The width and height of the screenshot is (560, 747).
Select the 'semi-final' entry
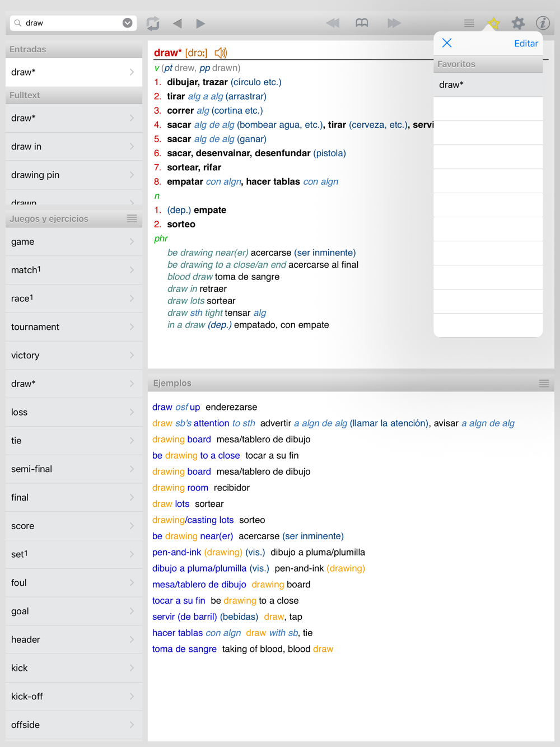point(74,469)
